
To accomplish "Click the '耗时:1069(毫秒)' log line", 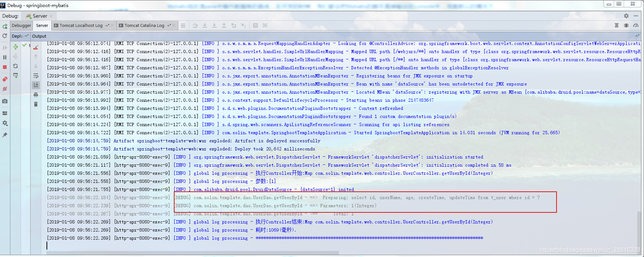I will (172, 230).
